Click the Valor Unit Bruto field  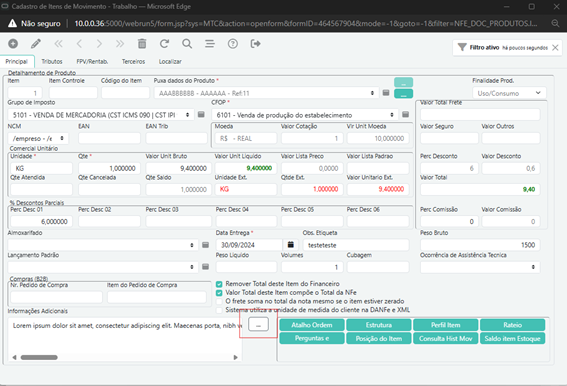click(178, 168)
